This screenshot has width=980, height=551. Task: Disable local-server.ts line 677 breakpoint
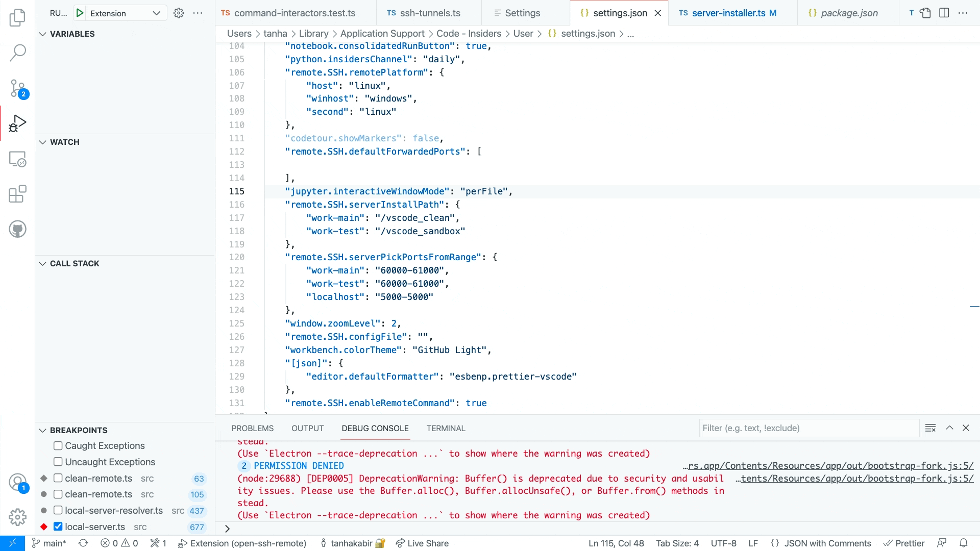[x=58, y=527]
